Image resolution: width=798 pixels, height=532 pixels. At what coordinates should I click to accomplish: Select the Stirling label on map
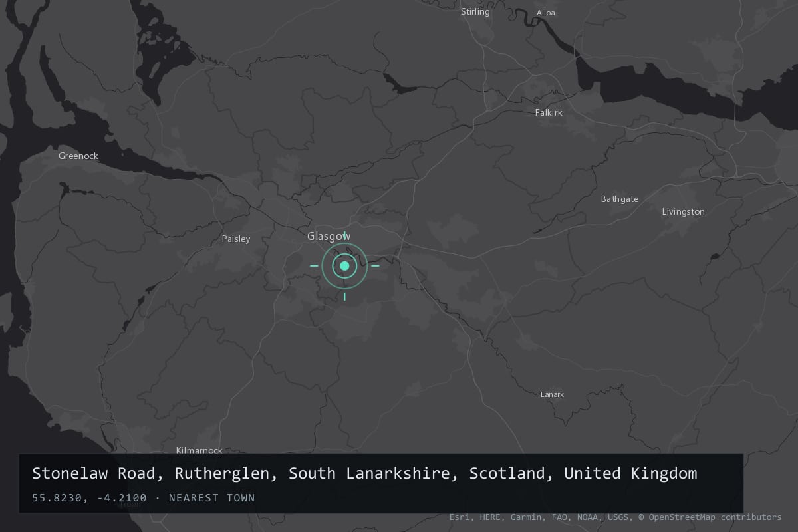pyautogui.click(x=475, y=11)
